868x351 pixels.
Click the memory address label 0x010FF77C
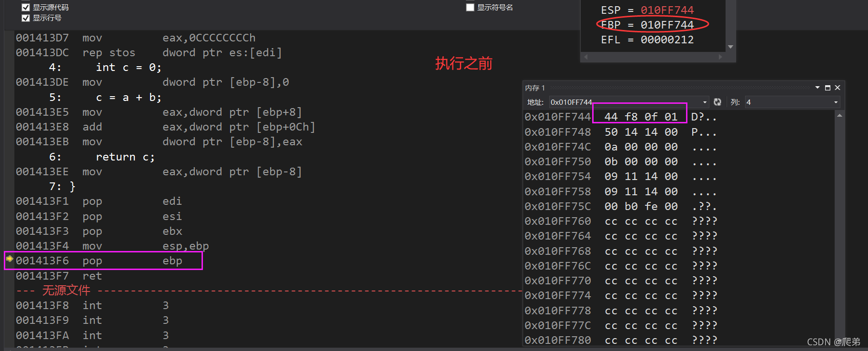point(558,326)
